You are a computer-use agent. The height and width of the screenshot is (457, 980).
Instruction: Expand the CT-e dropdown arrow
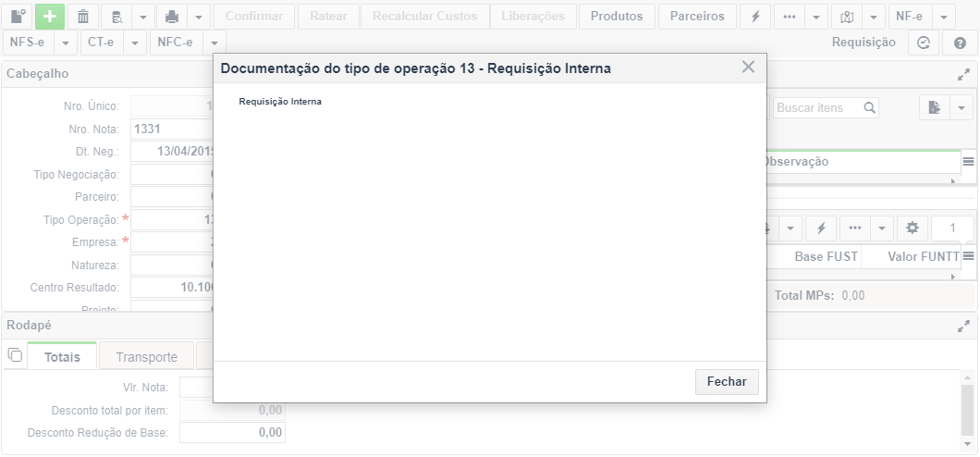point(135,43)
